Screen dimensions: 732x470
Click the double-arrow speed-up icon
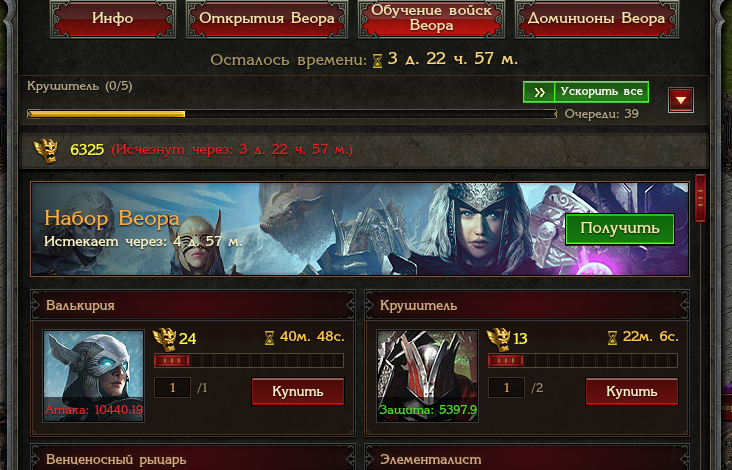click(x=539, y=92)
